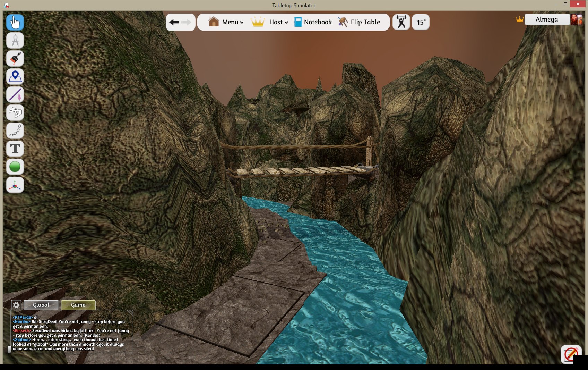Open the Host dropdown

269,22
